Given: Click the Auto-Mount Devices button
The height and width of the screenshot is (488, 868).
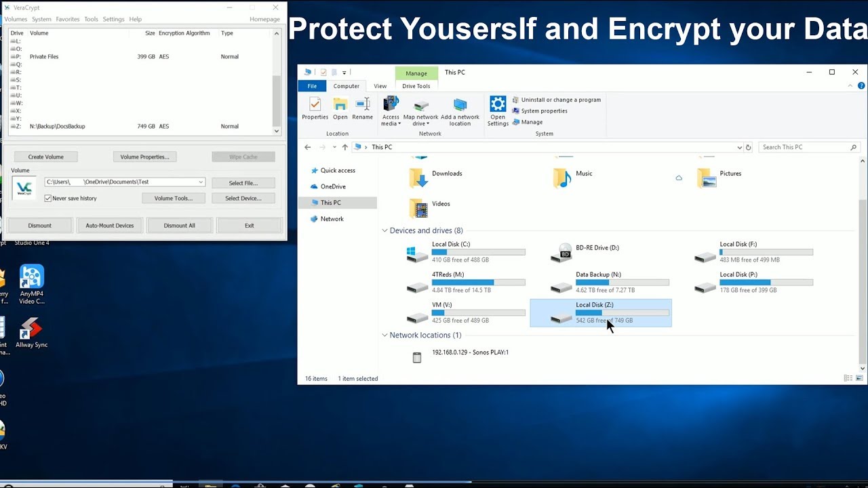Looking at the screenshot, I should (110, 225).
